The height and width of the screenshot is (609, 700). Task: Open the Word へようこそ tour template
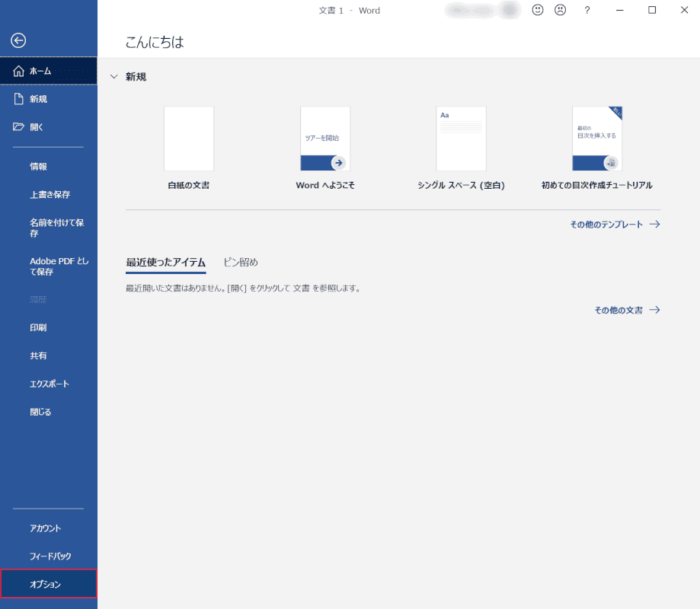(325, 139)
